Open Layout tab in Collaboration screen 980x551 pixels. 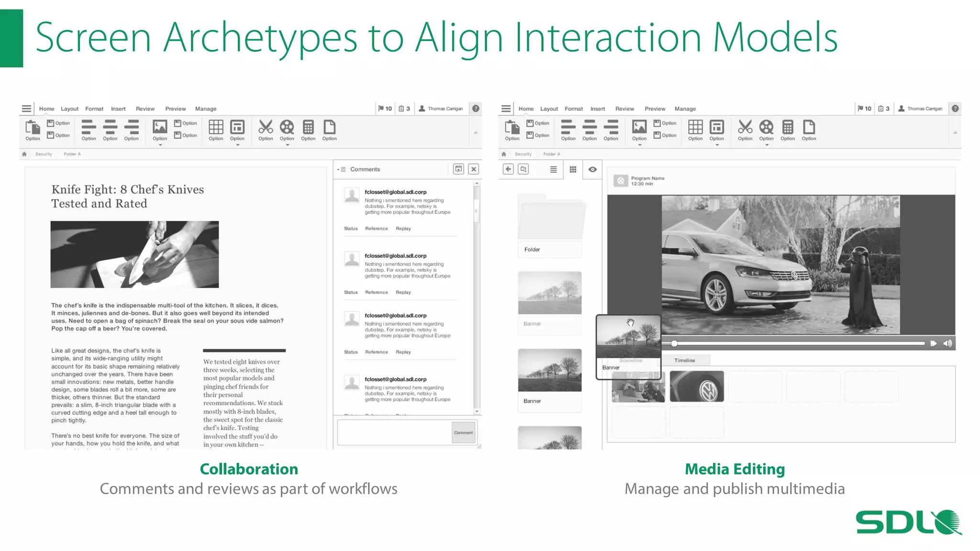(x=69, y=109)
